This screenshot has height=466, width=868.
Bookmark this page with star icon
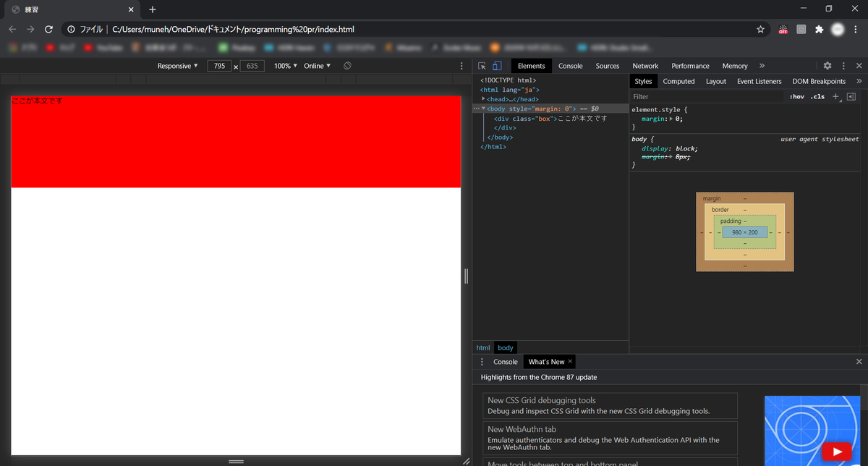pos(760,30)
